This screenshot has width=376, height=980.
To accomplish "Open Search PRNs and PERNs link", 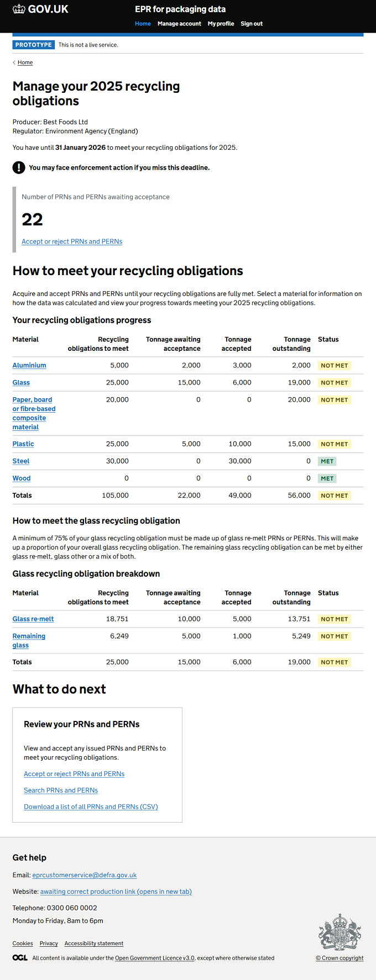I will click(61, 791).
